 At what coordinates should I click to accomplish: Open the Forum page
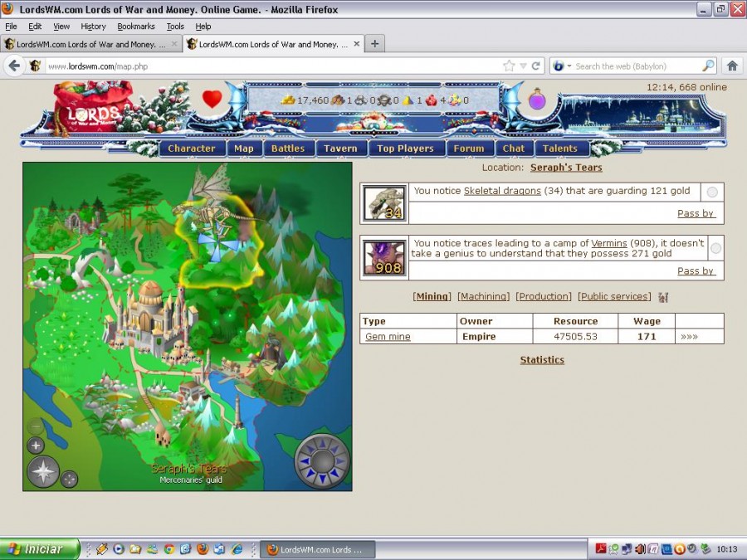(469, 149)
